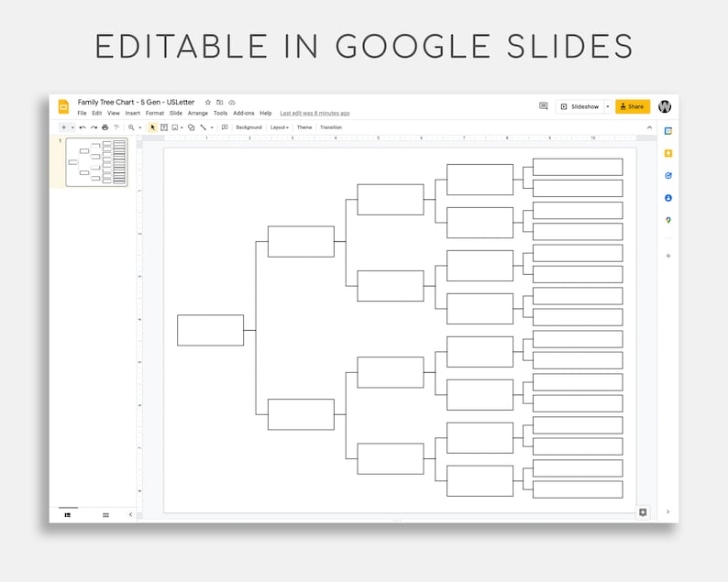Activate the paint format tool
This screenshot has width=728, height=582.
[x=116, y=127]
